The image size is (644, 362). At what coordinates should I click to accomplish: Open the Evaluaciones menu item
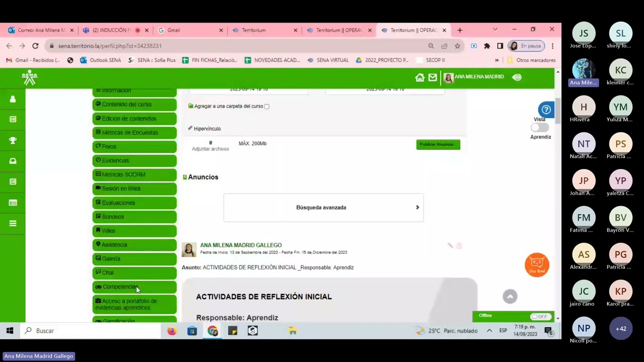[134, 203]
